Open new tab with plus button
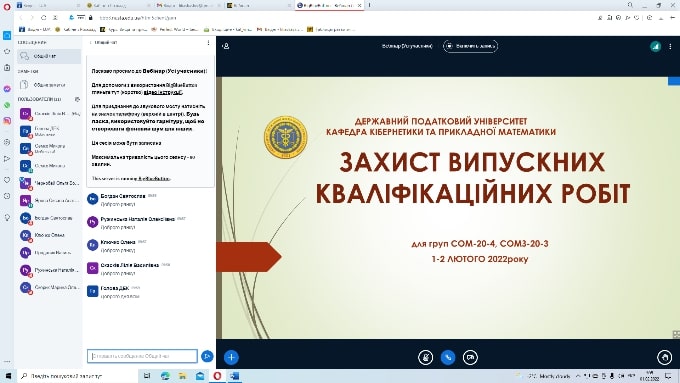Screen dimensions: 680x383 tap(369, 5)
